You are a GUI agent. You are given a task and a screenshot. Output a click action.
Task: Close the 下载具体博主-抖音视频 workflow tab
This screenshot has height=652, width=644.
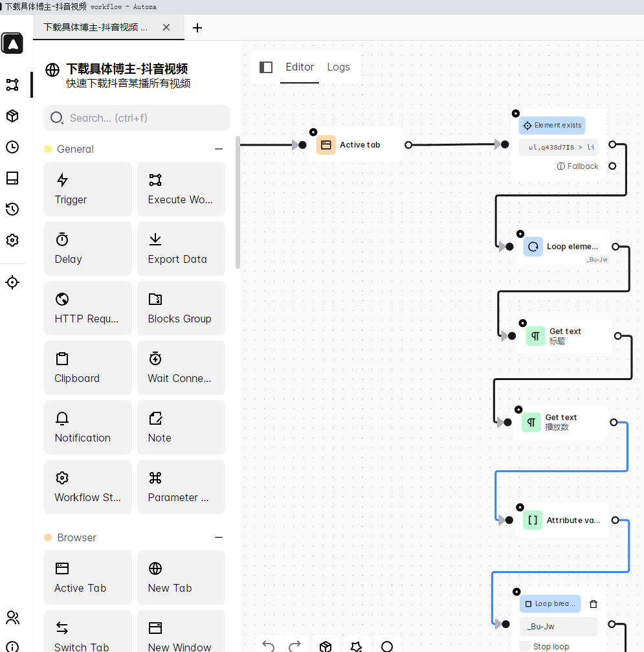(x=166, y=28)
